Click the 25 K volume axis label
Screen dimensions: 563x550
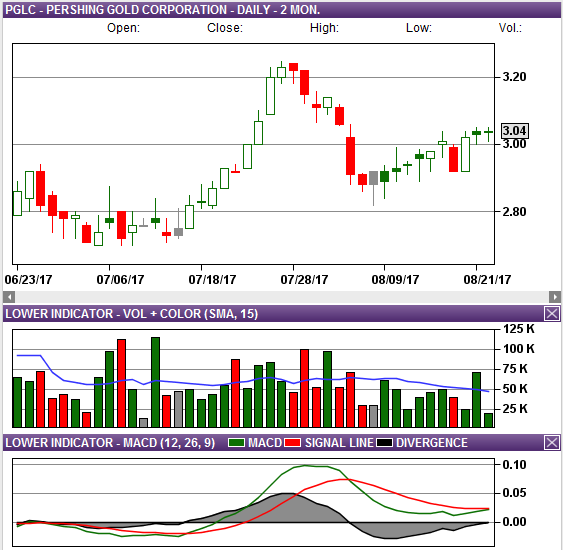point(515,409)
